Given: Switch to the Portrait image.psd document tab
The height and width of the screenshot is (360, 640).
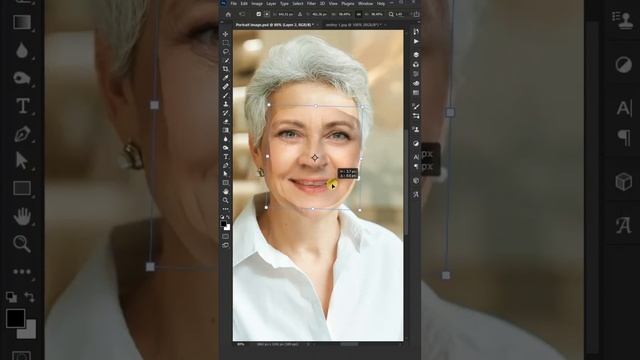Looking at the screenshot, I should coord(275,25).
